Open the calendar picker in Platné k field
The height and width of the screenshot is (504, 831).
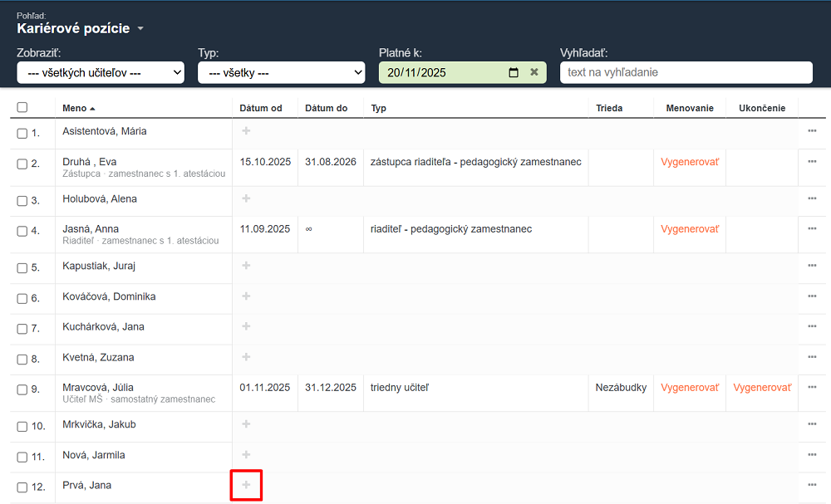tap(514, 72)
